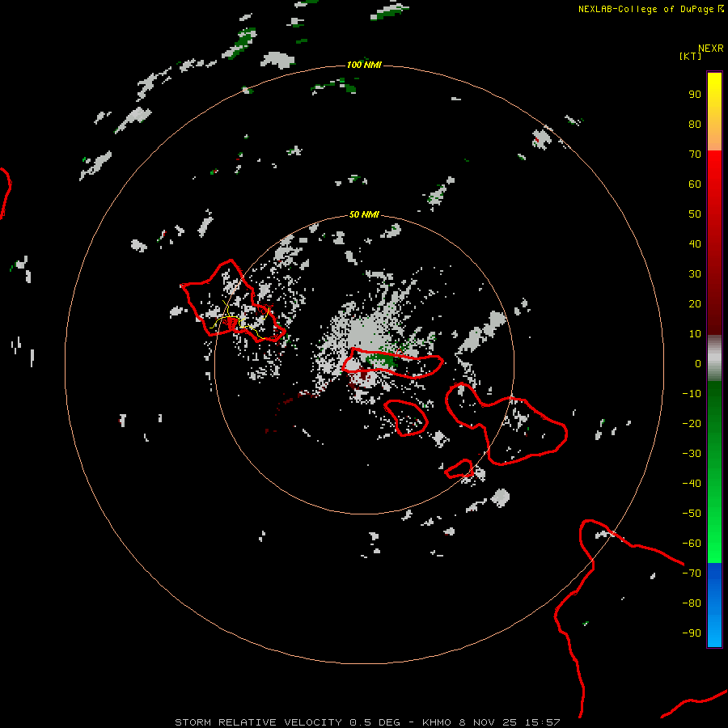Pick the blue bottom segment of color bar
The image size is (728, 728).
point(714,605)
